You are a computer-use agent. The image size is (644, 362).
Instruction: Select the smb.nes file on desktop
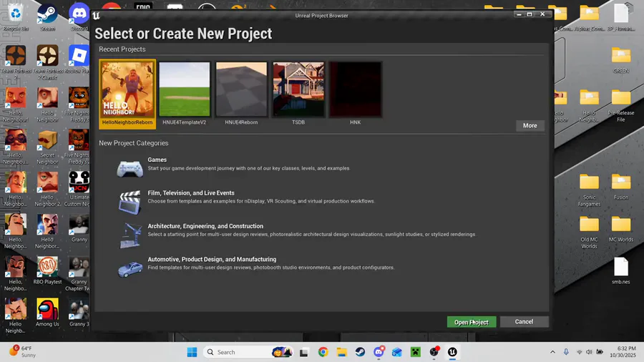coord(621,271)
